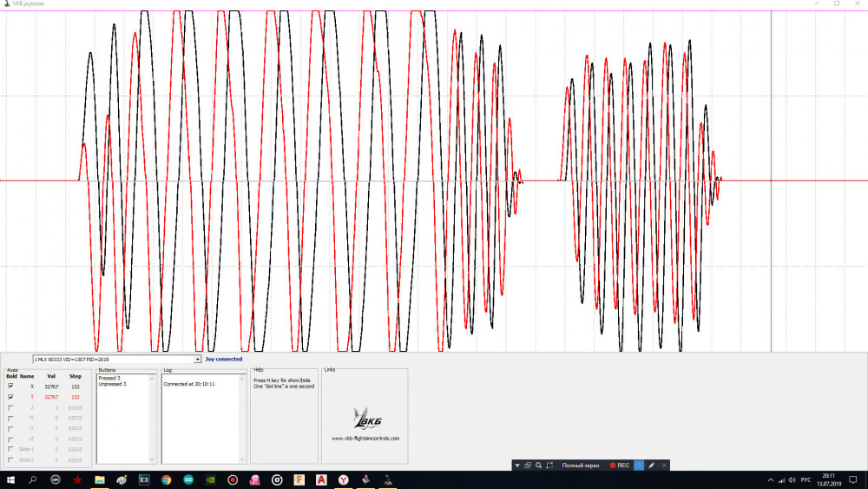Click the VKB logo in Links panel

point(365,418)
